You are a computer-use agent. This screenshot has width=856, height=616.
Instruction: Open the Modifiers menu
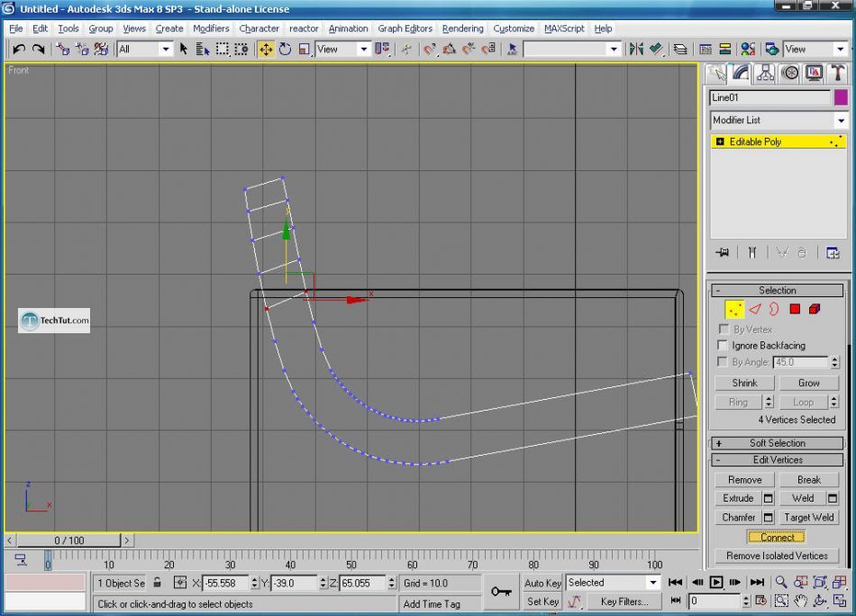[x=211, y=29]
